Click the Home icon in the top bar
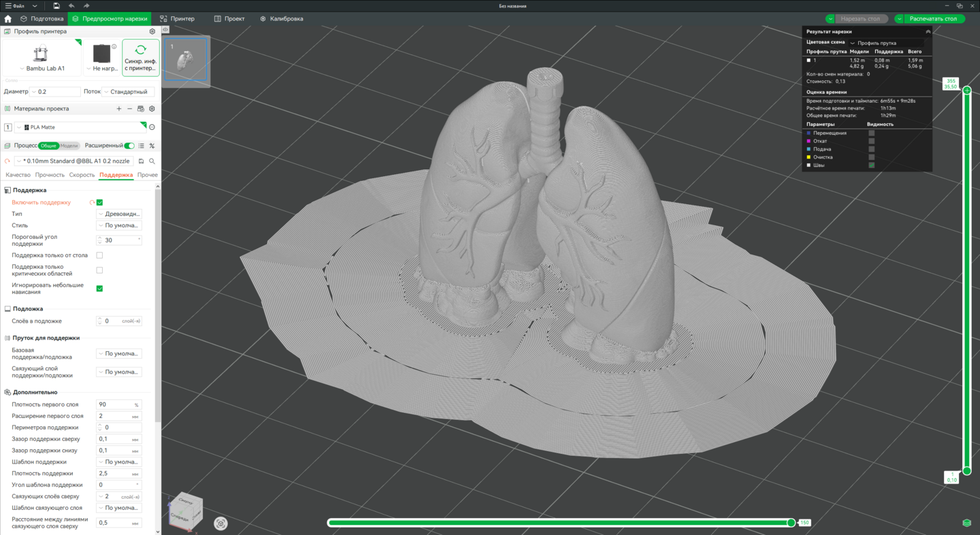Screen dimensions: 980x535 pos(8,19)
